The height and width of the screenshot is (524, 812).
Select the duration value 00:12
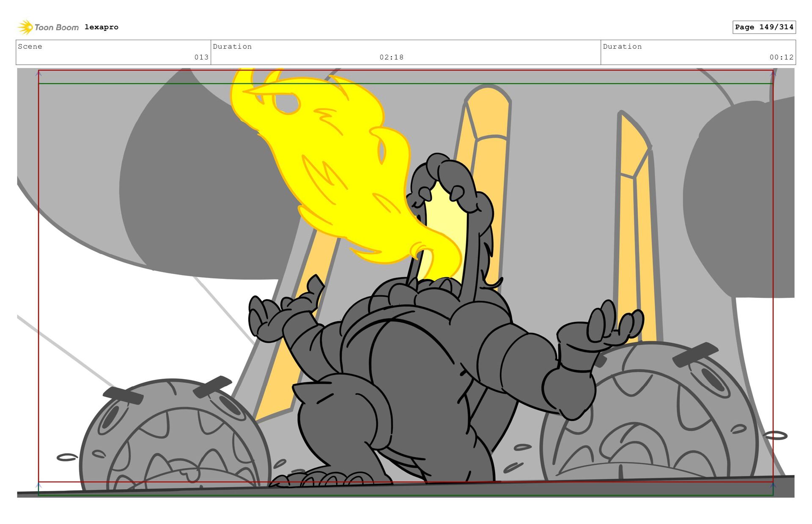pos(782,57)
